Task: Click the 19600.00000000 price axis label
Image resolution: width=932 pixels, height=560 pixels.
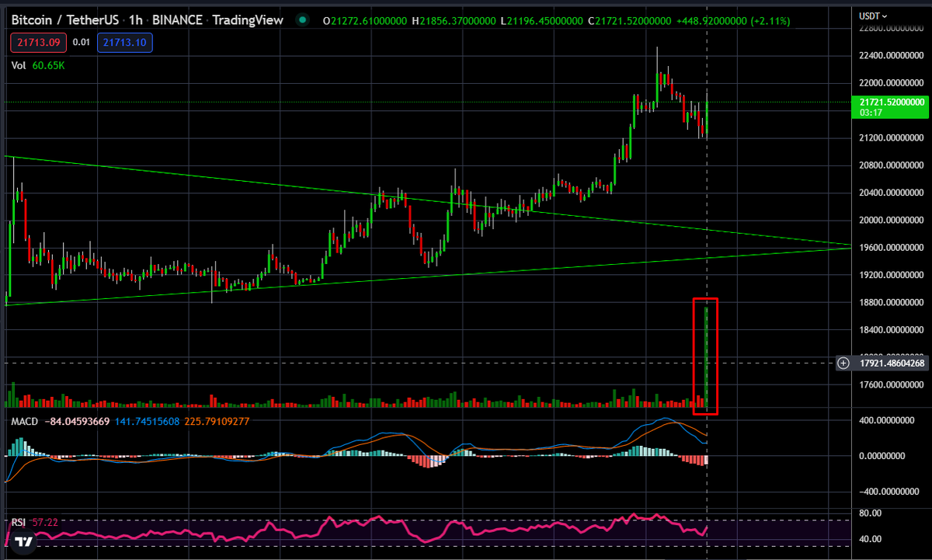Action: [893, 248]
